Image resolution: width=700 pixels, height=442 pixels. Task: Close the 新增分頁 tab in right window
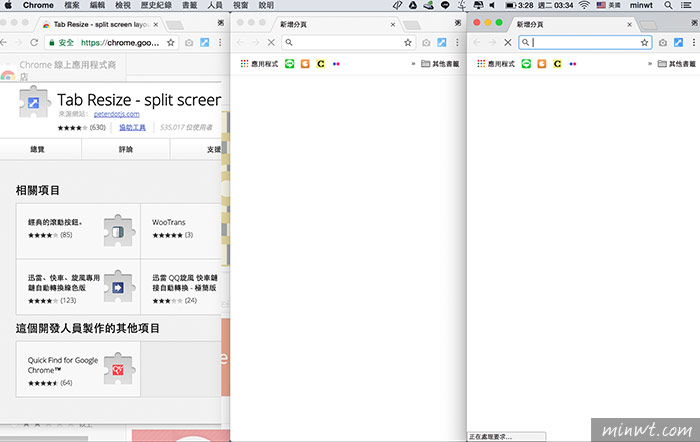coord(629,25)
